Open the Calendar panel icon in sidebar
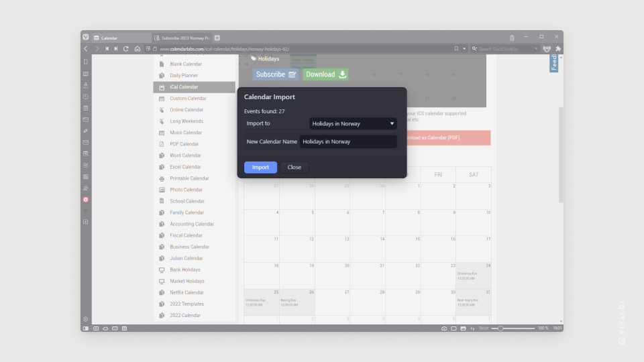Image resolution: width=644 pixels, height=362 pixels. pos(86,154)
